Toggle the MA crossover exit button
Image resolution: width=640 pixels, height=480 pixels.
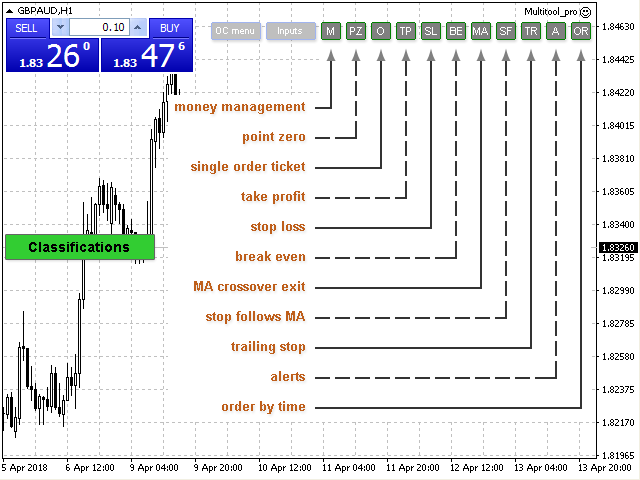pyautogui.click(x=480, y=31)
